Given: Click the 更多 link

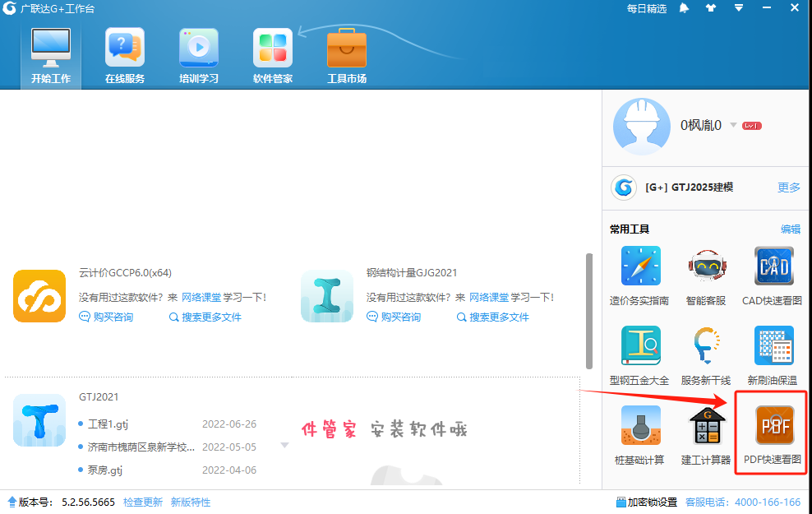Looking at the screenshot, I should (x=789, y=188).
